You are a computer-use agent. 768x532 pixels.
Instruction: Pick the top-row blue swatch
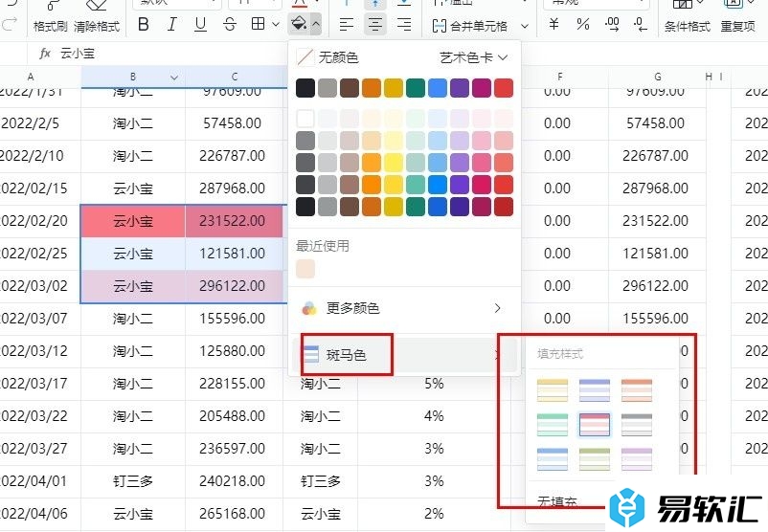pyautogui.click(x=438, y=88)
